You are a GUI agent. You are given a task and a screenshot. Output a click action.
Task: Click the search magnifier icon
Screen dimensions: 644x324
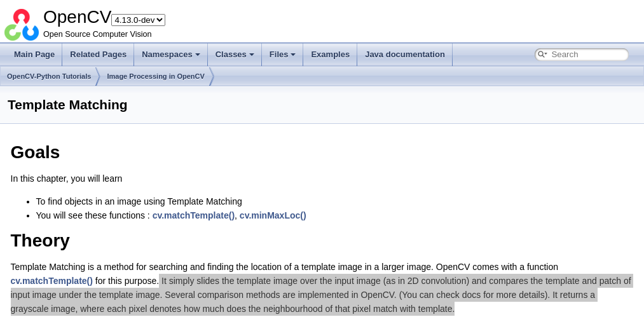(542, 55)
